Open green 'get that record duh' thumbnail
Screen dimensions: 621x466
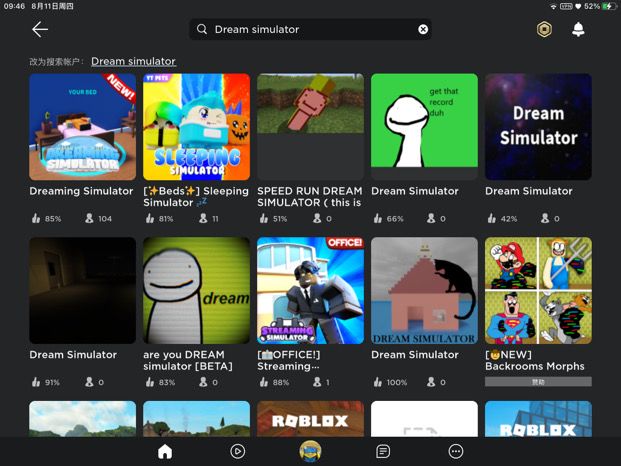424,127
